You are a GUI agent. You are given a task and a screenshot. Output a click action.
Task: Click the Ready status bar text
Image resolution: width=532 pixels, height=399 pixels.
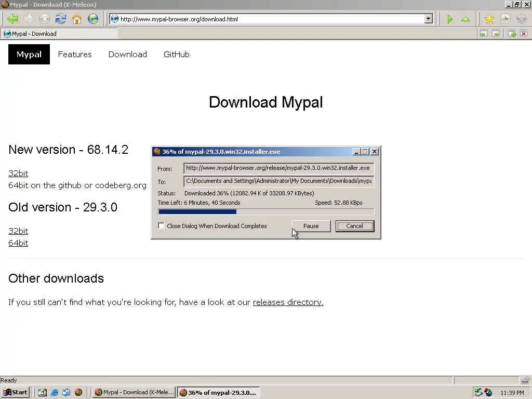coord(8,380)
